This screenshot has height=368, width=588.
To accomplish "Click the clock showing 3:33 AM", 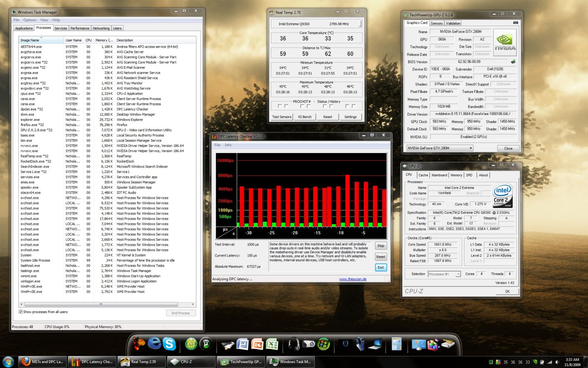I will click(573, 359).
